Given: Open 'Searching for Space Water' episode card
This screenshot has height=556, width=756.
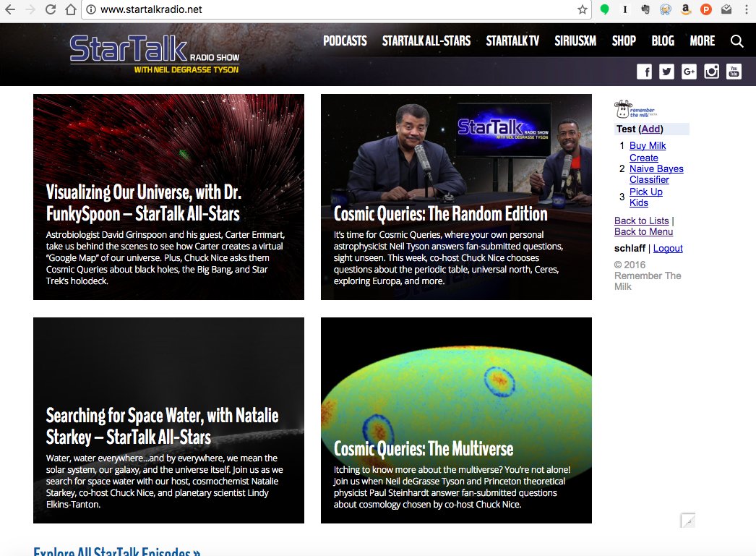Looking at the screenshot, I should pos(168,420).
